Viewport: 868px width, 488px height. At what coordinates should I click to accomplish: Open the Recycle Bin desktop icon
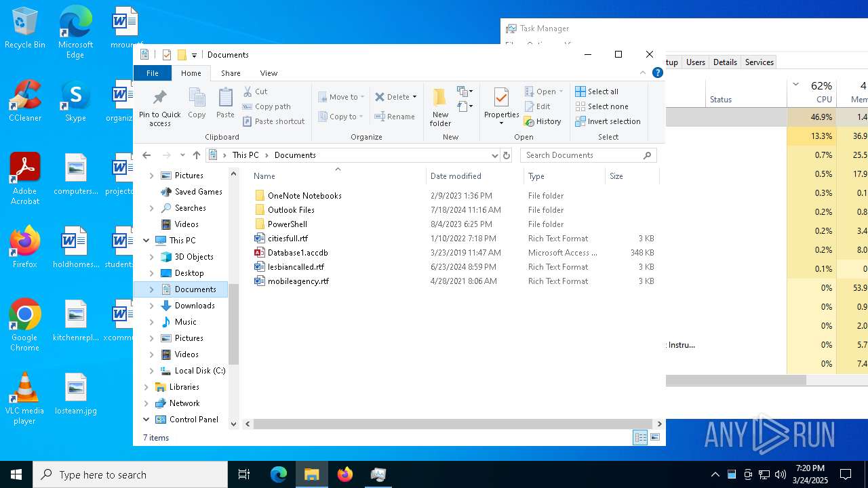[25, 28]
